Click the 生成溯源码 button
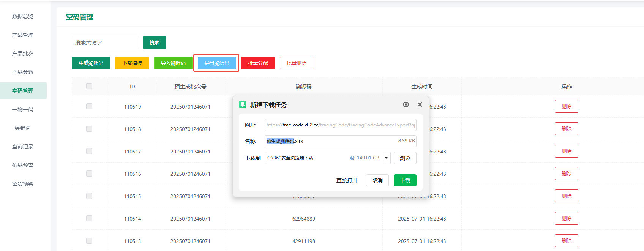Image resolution: width=644 pixels, height=251 pixels. click(x=91, y=63)
